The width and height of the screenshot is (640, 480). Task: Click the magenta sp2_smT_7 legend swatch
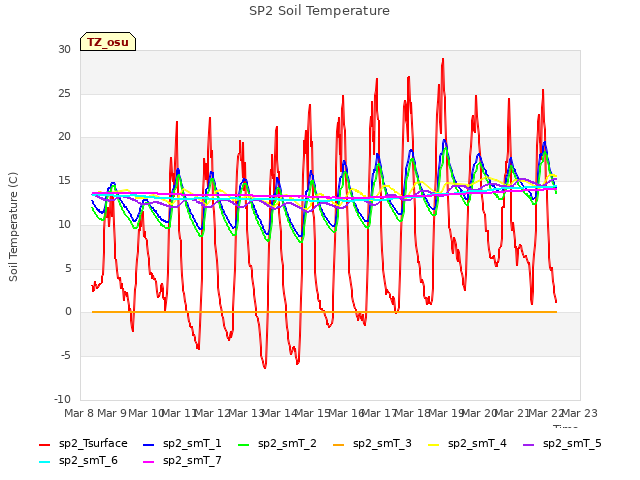click(x=149, y=462)
